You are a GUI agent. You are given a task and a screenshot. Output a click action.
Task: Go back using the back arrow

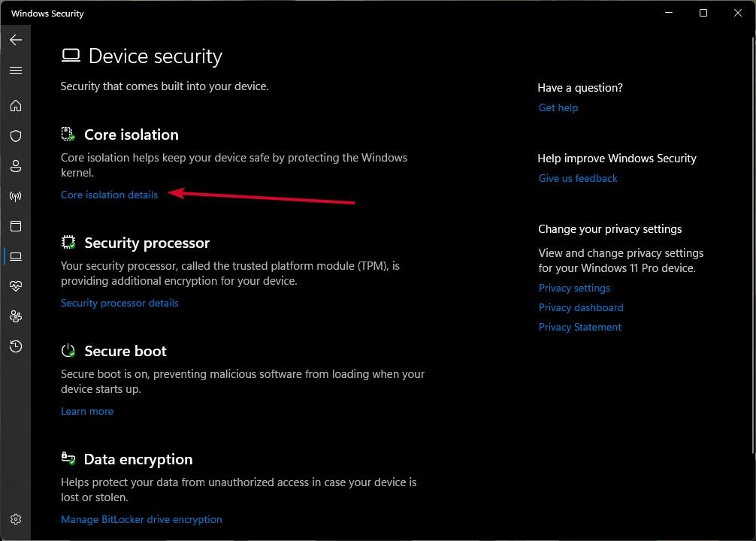[x=16, y=40]
